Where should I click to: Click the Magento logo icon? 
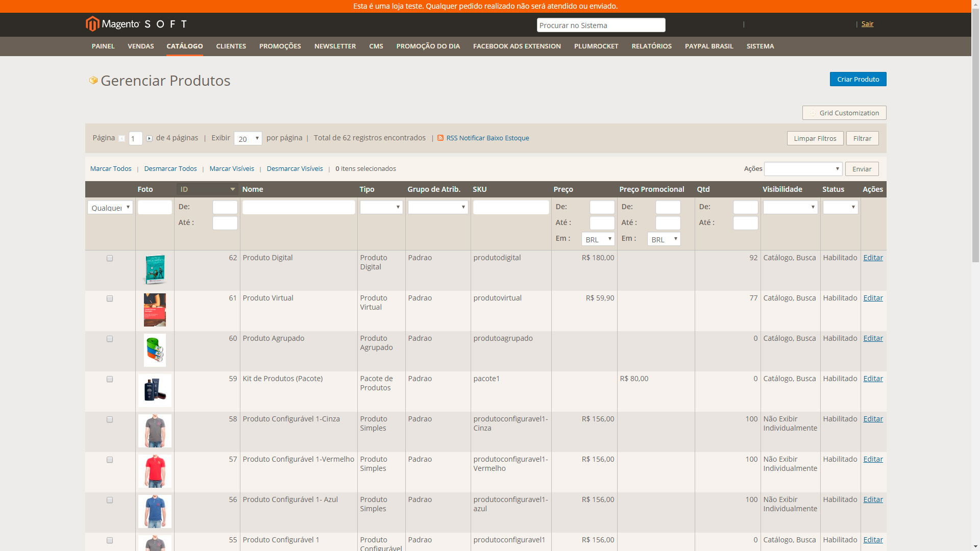point(92,24)
